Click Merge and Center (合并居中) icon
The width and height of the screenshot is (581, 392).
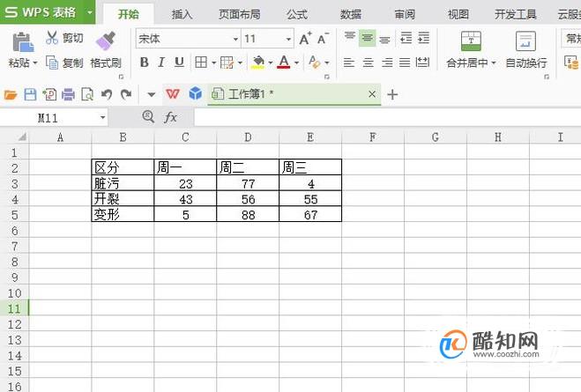coord(471,41)
